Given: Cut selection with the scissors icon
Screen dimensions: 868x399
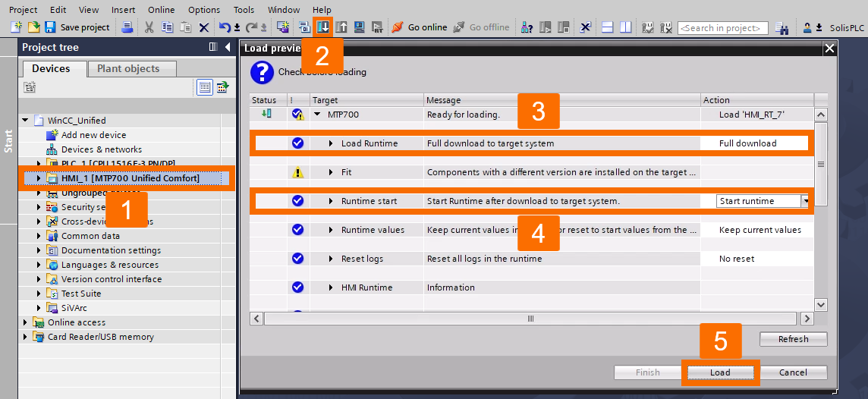Looking at the screenshot, I should coord(149,27).
